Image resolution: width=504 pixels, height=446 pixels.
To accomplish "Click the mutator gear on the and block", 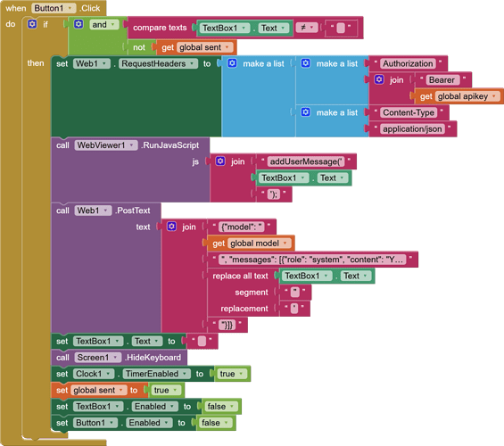I will [78, 24].
